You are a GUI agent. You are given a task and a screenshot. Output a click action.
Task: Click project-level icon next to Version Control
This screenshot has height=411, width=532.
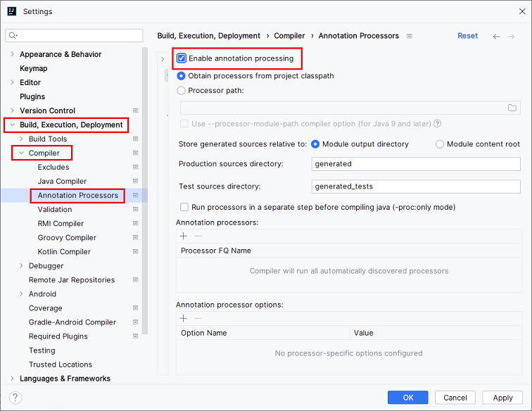pyautogui.click(x=135, y=110)
